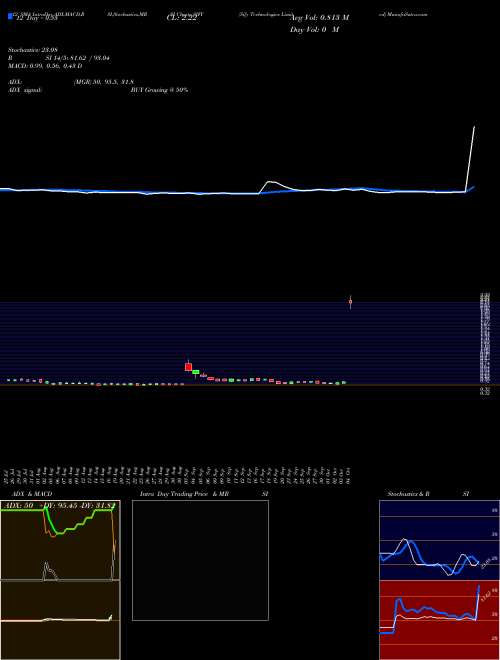Click the large red candlestick on the price chart

pyautogui.click(x=188, y=367)
